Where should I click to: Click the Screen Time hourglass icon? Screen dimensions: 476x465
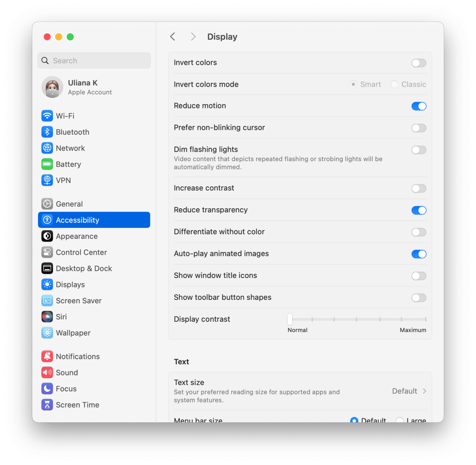47,404
